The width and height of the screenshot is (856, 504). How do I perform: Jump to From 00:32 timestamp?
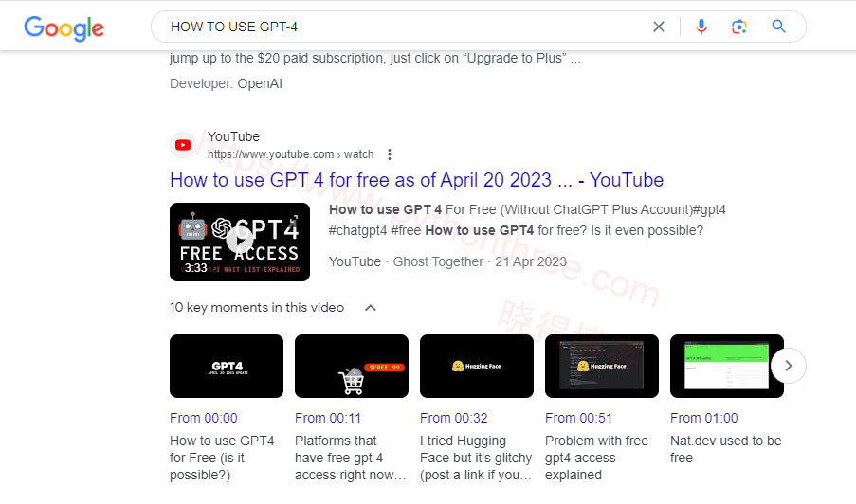tap(454, 418)
